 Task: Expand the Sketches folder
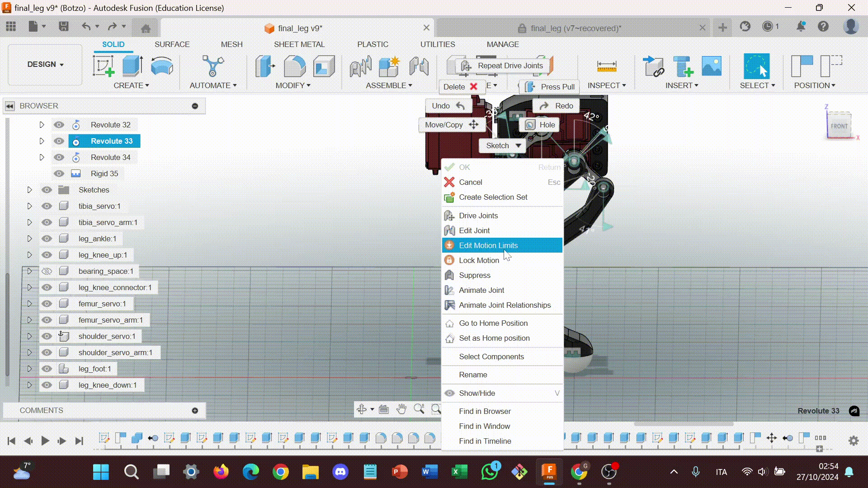pyautogui.click(x=29, y=190)
